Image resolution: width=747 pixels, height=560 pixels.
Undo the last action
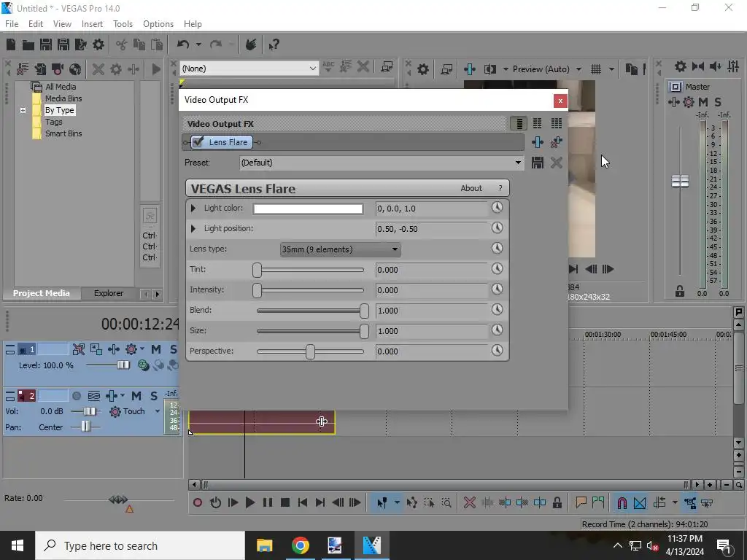[183, 44]
